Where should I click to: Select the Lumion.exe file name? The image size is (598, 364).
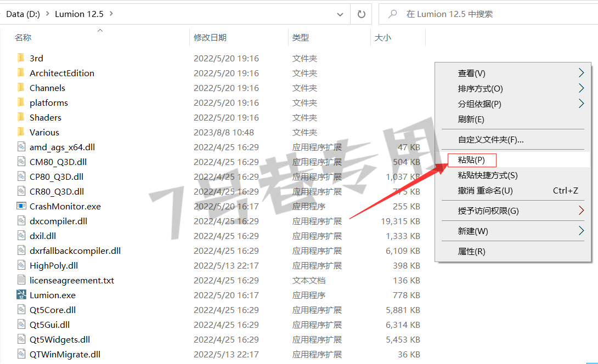point(53,295)
